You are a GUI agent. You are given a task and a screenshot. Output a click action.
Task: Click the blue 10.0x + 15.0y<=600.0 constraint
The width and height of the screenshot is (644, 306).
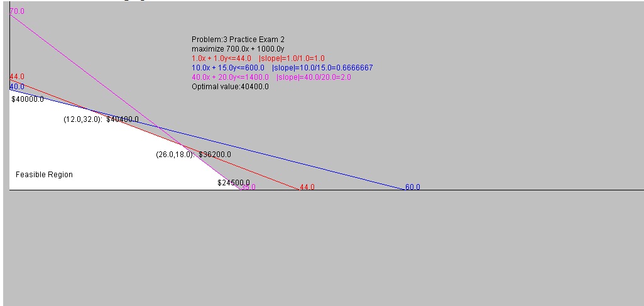[x=227, y=68]
